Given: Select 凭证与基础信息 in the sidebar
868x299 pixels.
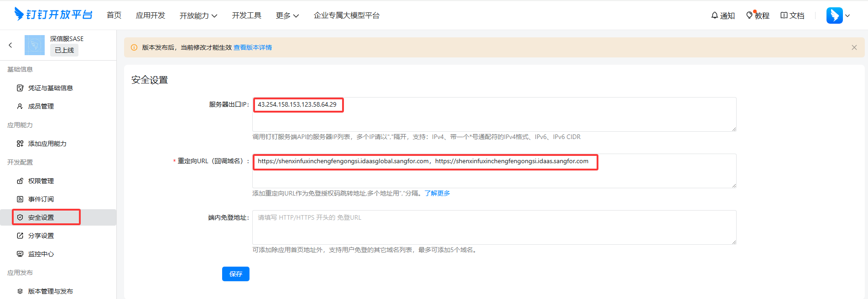Looking at the screenshot, I should [x=50, y=88].
